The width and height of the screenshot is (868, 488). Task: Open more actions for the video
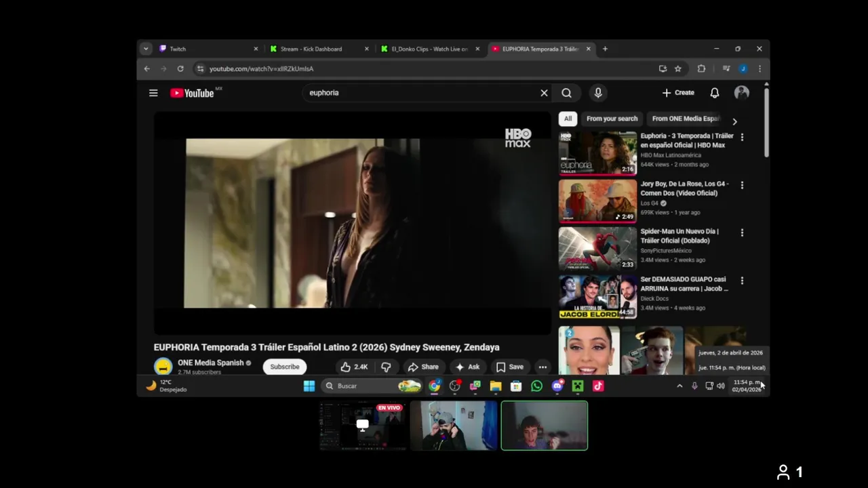point(542,367)
